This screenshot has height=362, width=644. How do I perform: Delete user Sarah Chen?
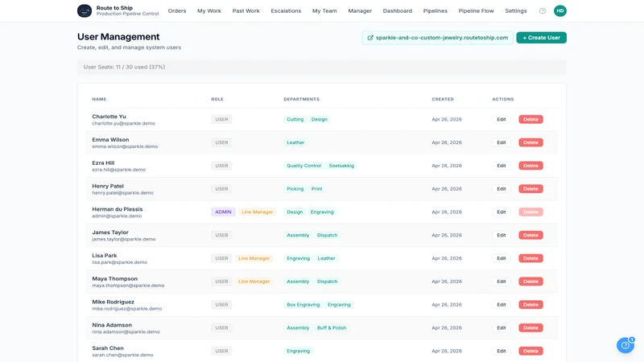click(x=530, y=352)
